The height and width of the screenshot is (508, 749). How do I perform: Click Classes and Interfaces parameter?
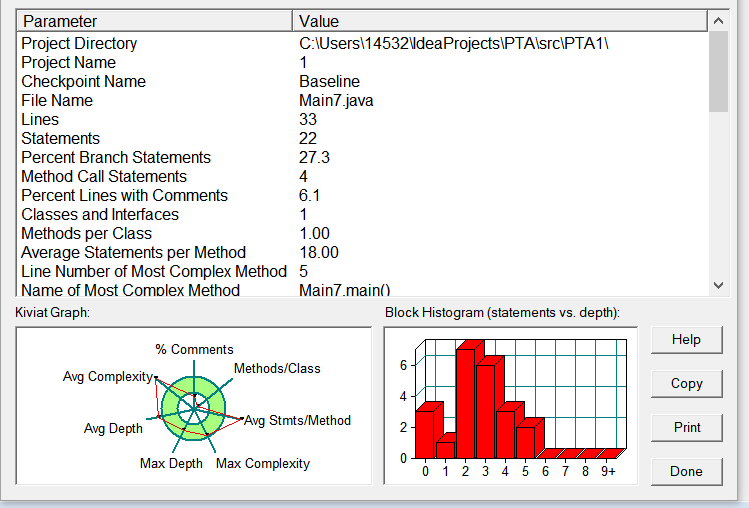pos(100,215)
